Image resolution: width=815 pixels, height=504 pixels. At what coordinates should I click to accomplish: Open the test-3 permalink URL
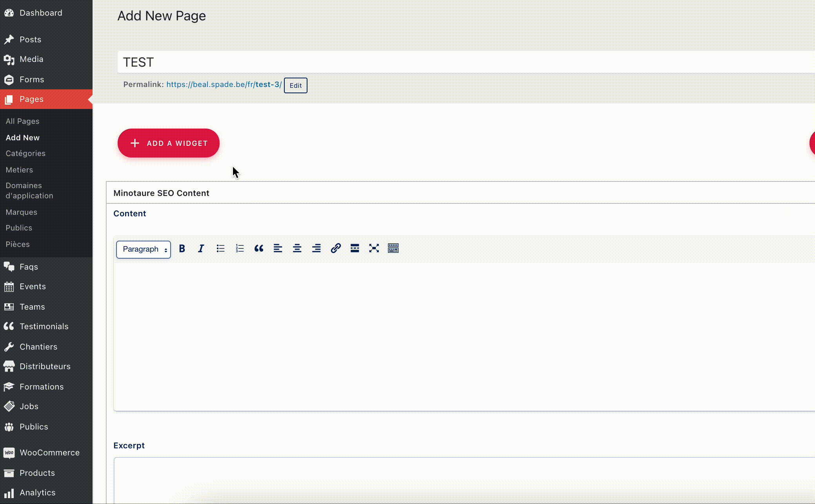click(x=224, y=85)
